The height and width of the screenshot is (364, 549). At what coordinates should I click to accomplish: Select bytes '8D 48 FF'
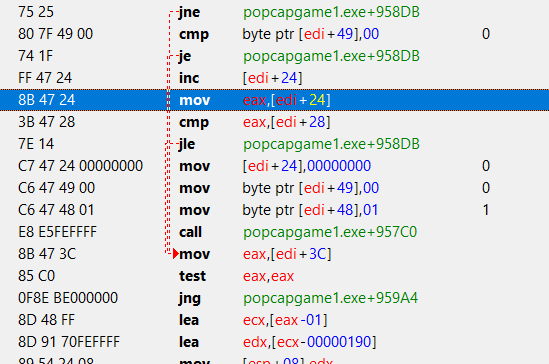point(46,320)
